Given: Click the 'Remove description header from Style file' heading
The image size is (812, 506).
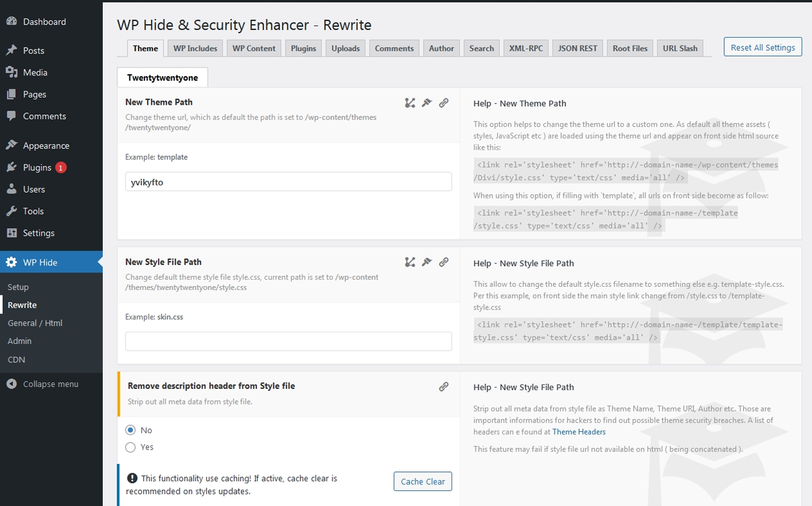Looking at the screenshot, I should 211,386.
